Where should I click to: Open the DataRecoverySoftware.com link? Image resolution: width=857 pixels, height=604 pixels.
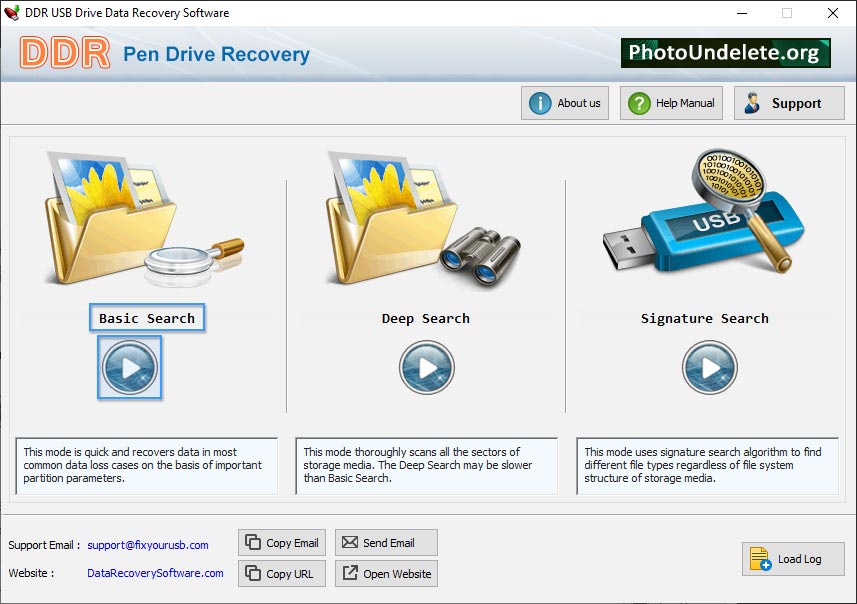coord(155,573)
